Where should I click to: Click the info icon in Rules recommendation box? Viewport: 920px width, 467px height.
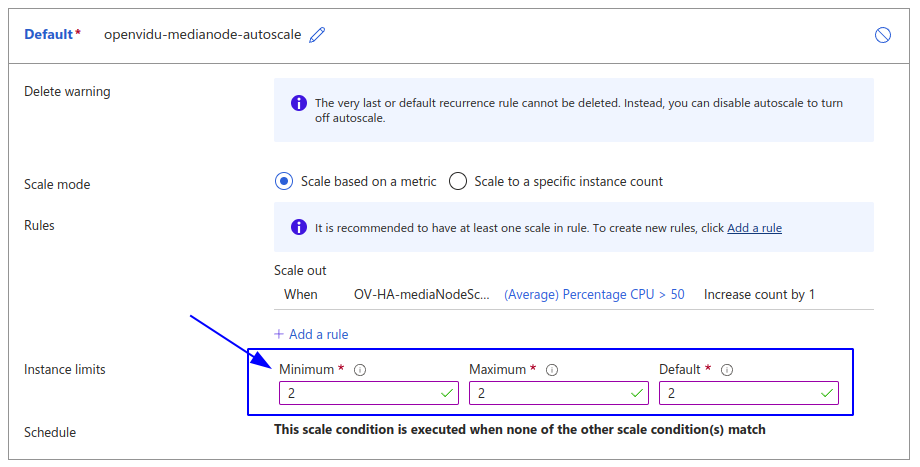point(298,228)
